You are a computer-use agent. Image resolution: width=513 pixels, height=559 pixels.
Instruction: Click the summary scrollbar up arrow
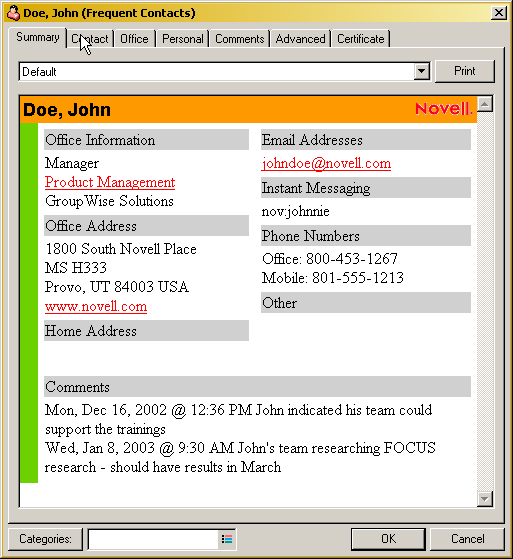(485, 104)
